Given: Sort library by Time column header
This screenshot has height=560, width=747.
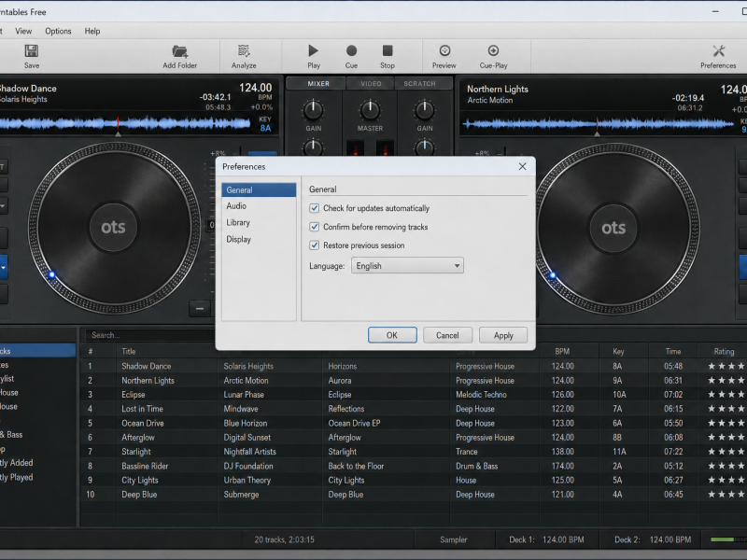Looking at the screenshot, I should point(673,352).
